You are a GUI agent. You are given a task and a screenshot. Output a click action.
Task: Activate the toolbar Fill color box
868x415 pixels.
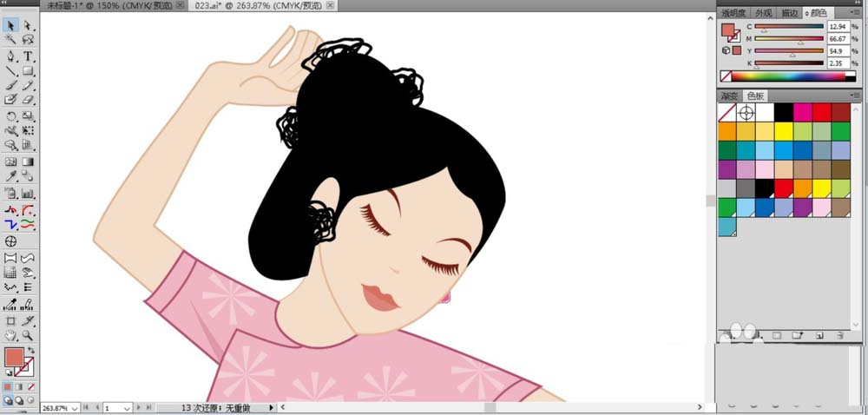(x=14, y=357)
